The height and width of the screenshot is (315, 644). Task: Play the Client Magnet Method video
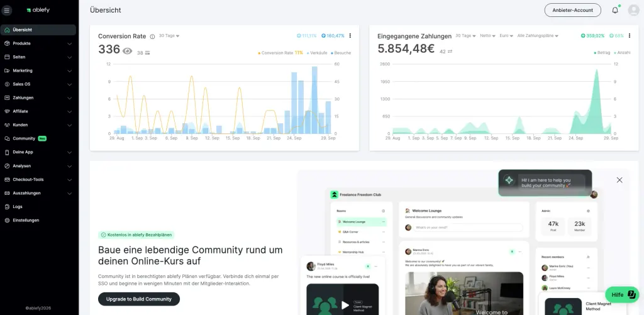345,305
